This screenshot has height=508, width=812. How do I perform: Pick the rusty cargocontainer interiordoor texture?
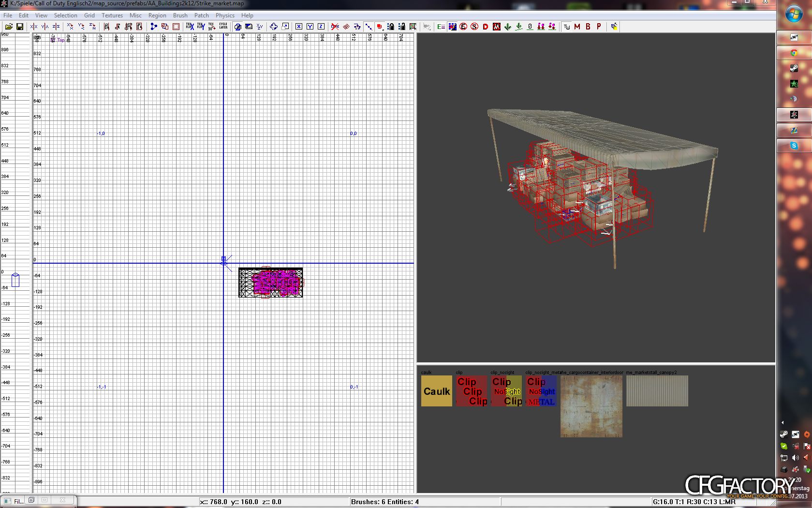591,406
